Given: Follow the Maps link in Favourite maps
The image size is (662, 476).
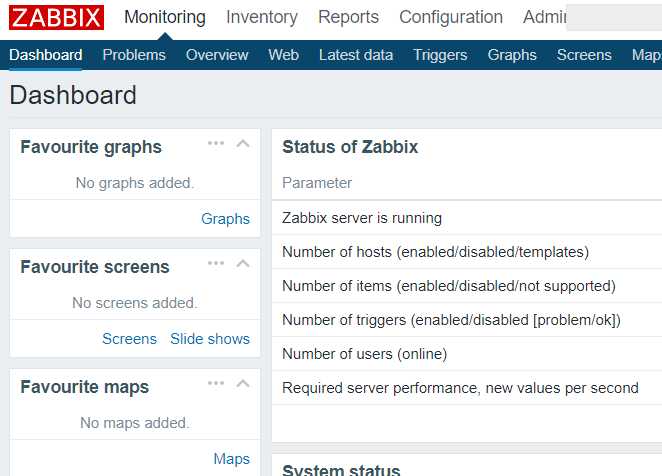Looking at the screenshot, I should click(x=232, y=459).
